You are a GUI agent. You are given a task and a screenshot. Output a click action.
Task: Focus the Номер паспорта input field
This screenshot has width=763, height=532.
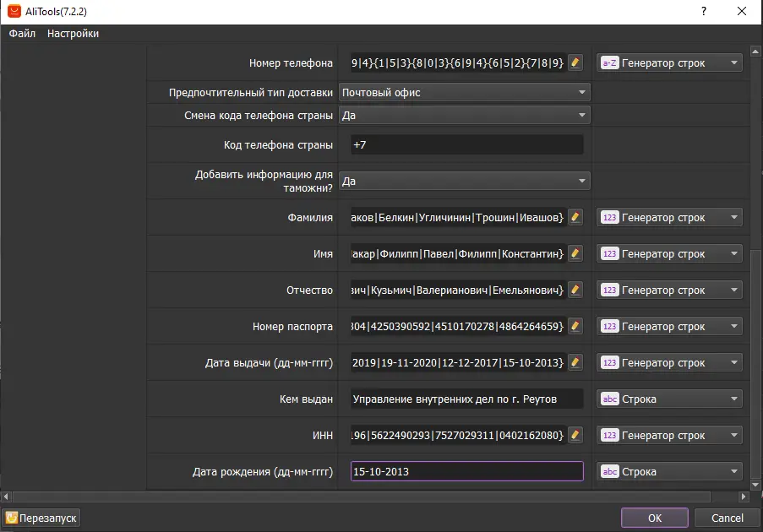458,326
